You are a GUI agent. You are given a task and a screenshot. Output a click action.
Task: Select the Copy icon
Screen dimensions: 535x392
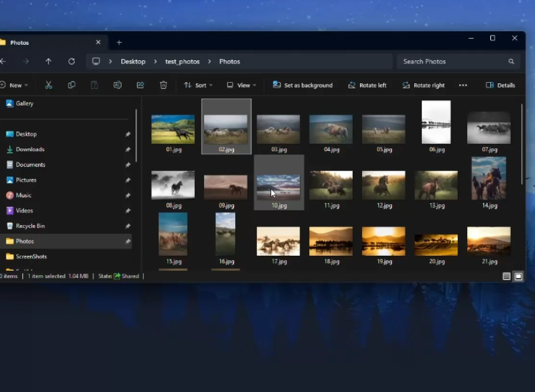pos(71,85)
